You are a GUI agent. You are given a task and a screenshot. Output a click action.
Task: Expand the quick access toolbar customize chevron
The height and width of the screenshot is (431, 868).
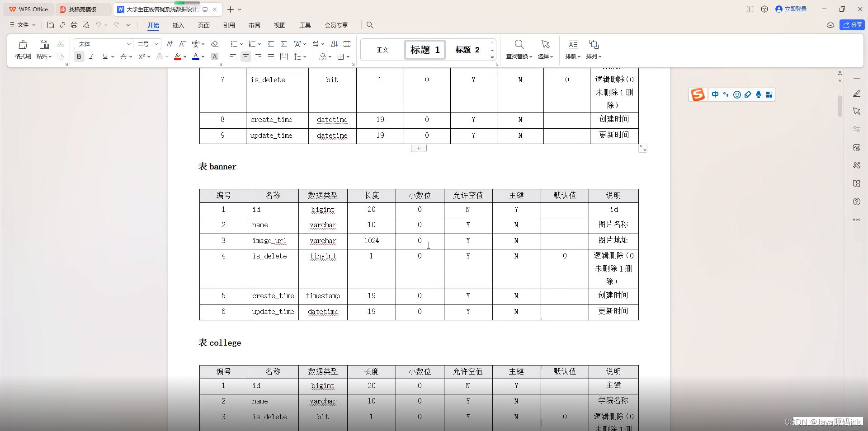click(128, 25)
